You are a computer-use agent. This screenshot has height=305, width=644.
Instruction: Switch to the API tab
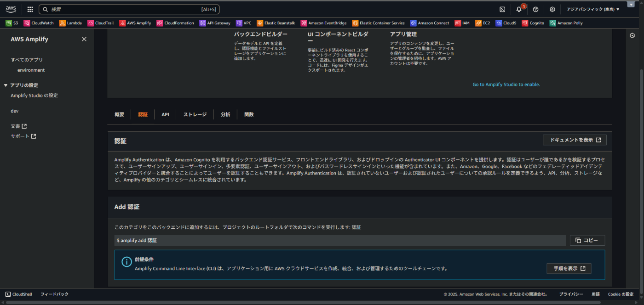pos(166,114)
